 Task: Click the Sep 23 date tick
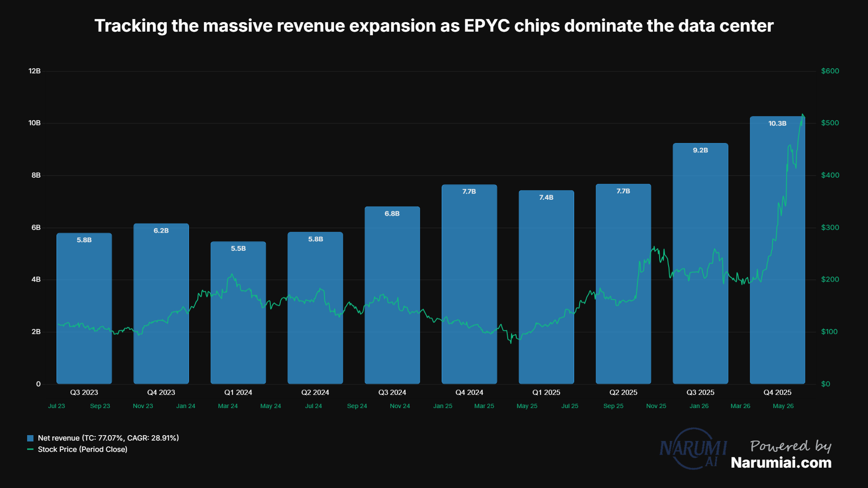tap(100, 406)
